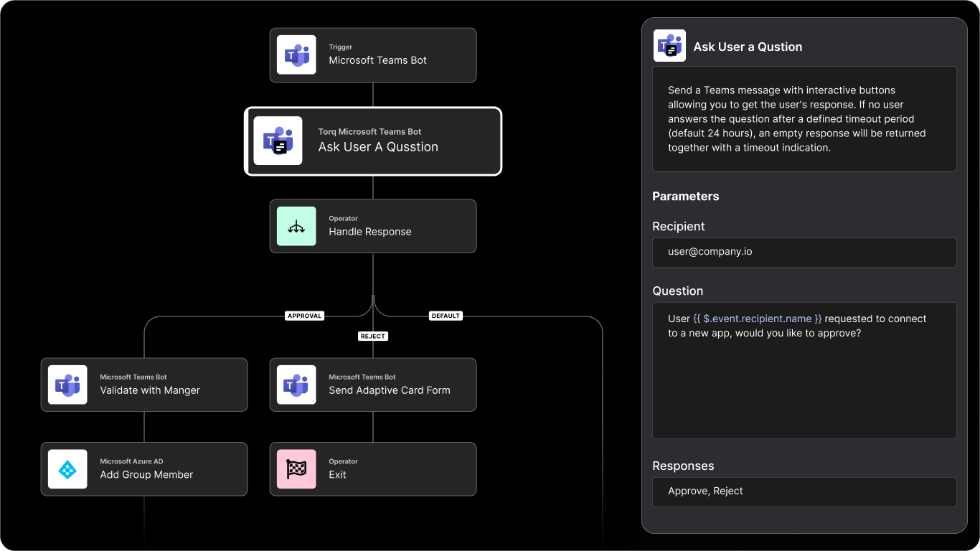Click the Teams icon in the details panel header
Screen dimensions: 980x551
pos(669,47)
